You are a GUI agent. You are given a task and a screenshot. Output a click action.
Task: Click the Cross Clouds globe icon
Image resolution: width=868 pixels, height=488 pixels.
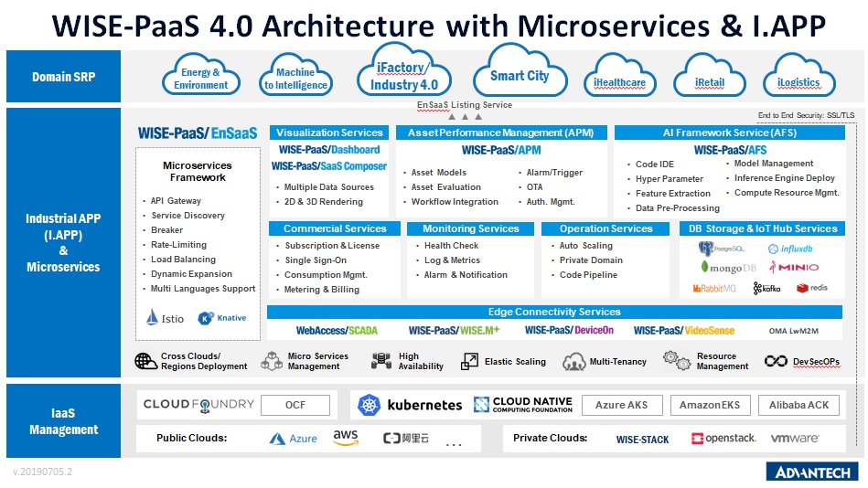146,361
